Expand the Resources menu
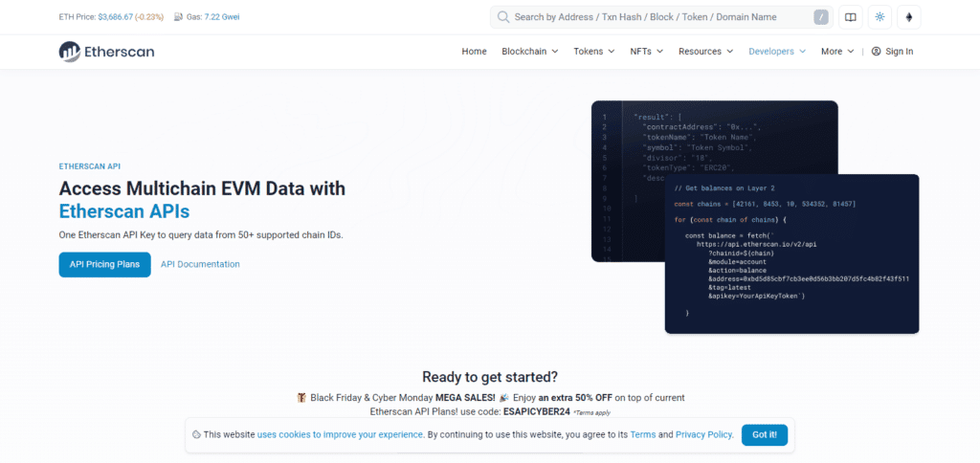Viewport: 980px width, 463px height. [706, 52]
